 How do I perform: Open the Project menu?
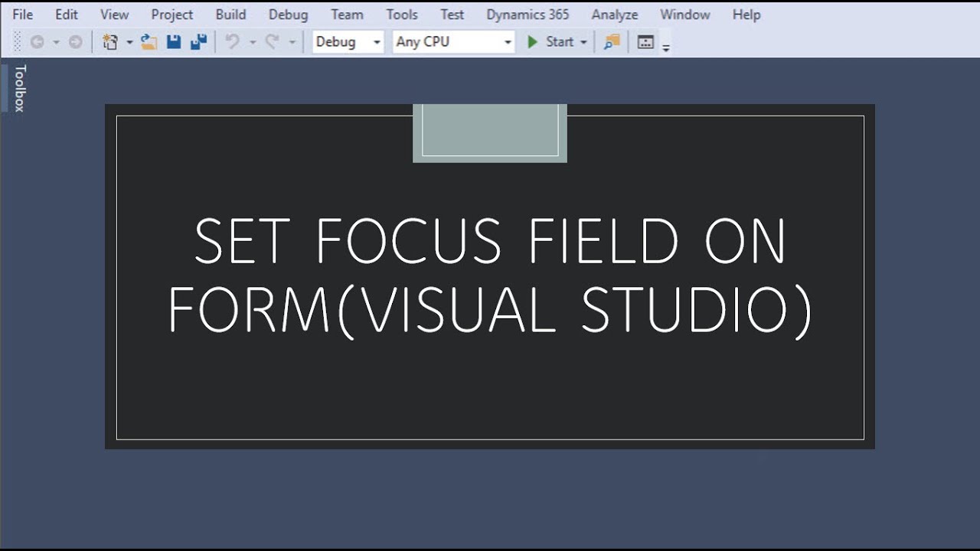coord(172,15)
